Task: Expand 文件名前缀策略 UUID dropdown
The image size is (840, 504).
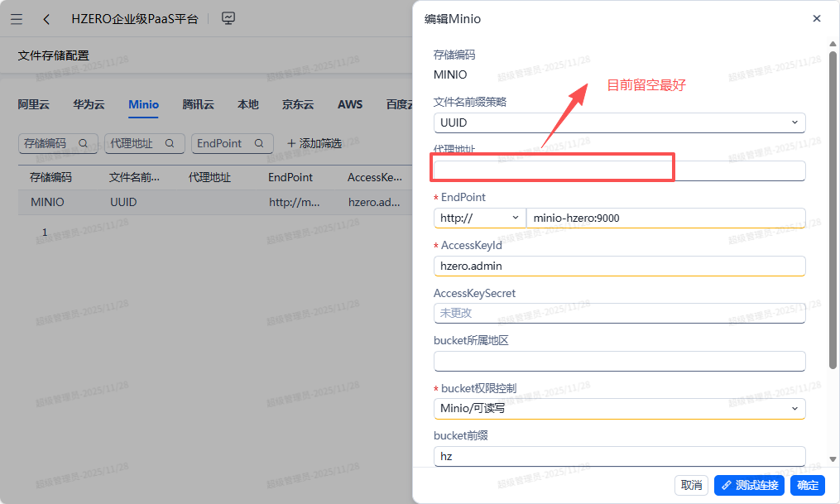Action: [x=794, y=122]
